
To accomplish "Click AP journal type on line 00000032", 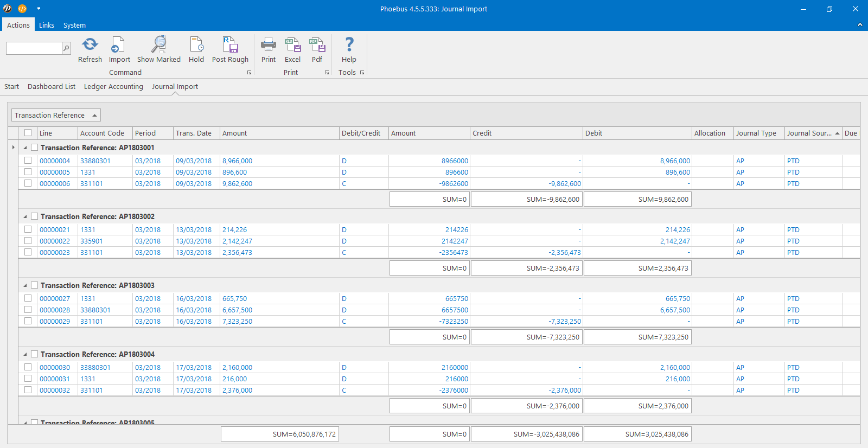I will pyautogui.click(x=740, y=390).
